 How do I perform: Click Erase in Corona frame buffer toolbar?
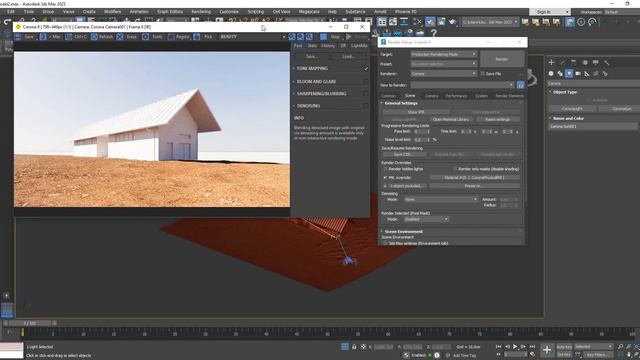click(x=128, y=37)
